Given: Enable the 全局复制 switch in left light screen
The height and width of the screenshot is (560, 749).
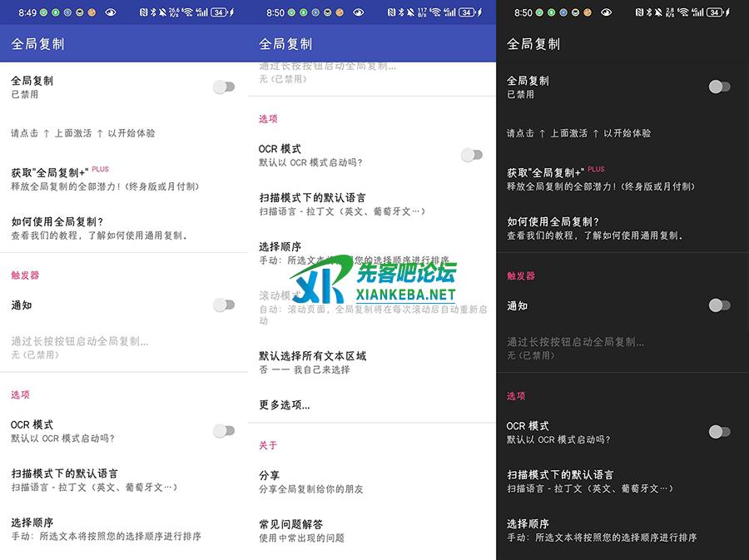Looking at the screenshot, I should [x=223, y=87].
